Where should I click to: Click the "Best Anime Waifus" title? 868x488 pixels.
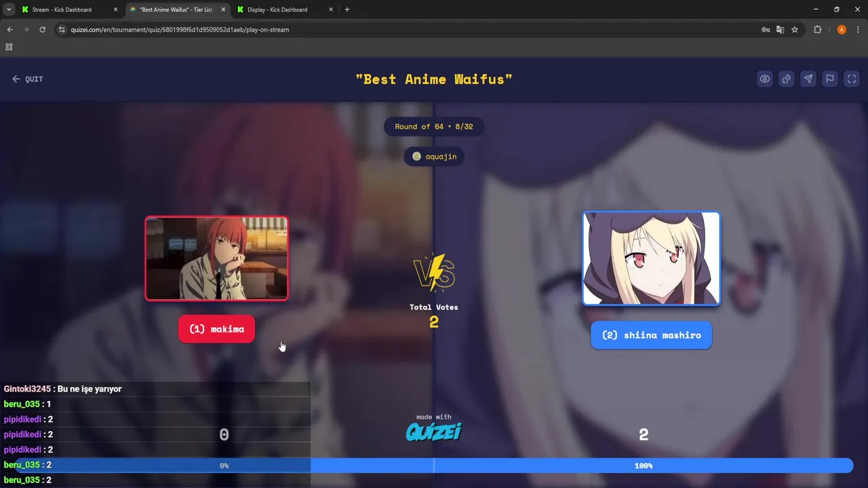point(434,79)
